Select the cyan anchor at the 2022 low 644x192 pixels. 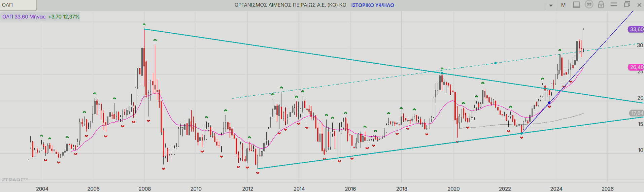point(521,133)
